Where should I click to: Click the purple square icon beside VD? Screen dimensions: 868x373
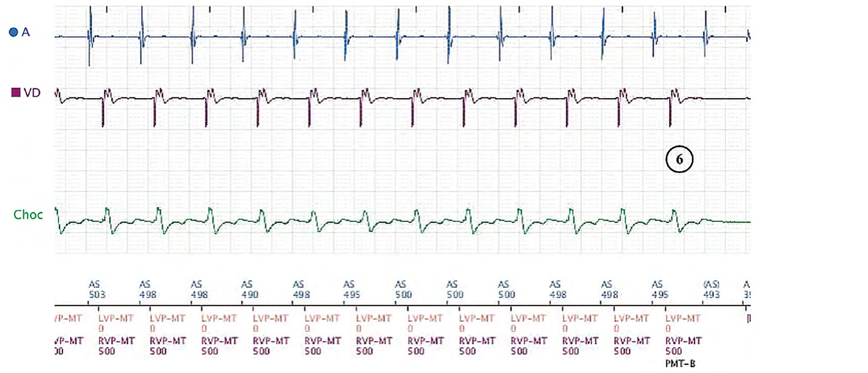[x=16, y=92]
